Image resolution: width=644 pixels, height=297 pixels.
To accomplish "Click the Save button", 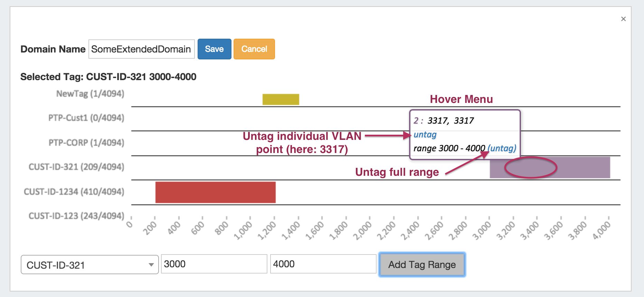I will [x=214, y=49].
